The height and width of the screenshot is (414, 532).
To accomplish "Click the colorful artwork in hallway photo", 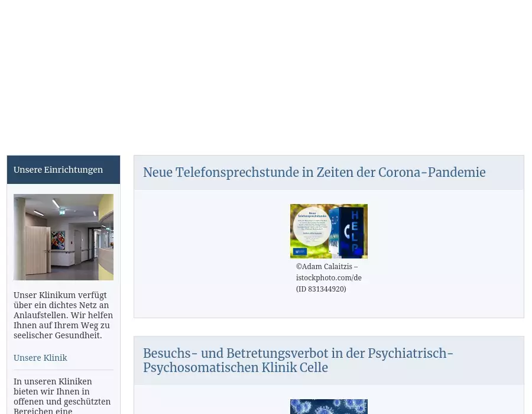I will 59,240.
